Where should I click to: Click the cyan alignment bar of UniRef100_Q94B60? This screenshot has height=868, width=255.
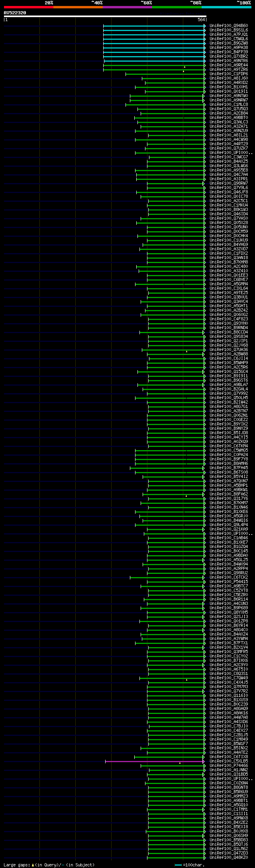[x=154, y=26]
